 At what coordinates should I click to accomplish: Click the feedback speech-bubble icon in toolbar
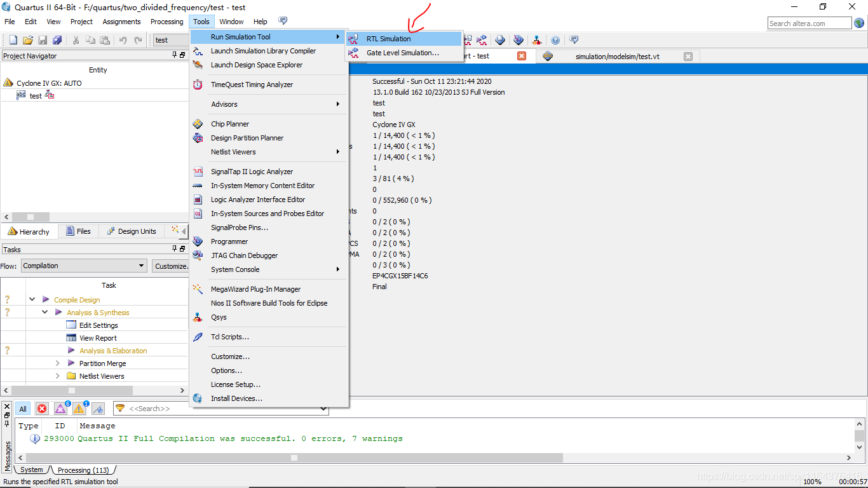point(574,40)
